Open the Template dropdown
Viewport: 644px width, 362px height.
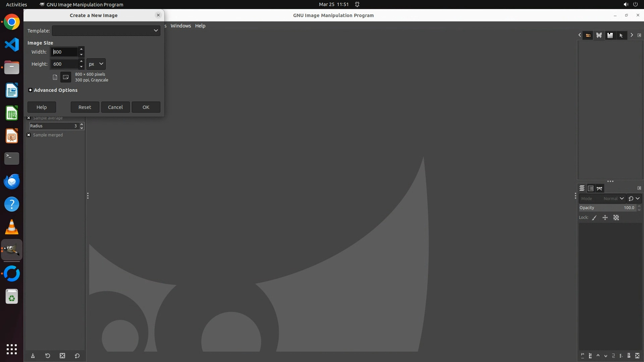(106, 31)
